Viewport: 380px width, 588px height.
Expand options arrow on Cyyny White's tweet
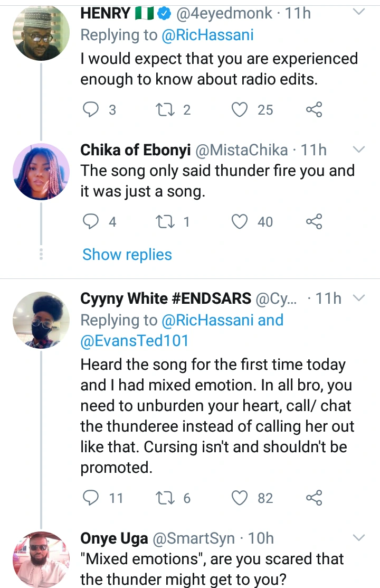click(358, 298)
